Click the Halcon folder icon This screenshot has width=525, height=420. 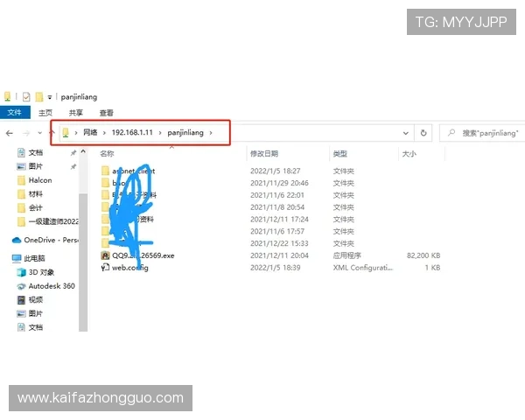pyautogui.click(x=21, y=180)
